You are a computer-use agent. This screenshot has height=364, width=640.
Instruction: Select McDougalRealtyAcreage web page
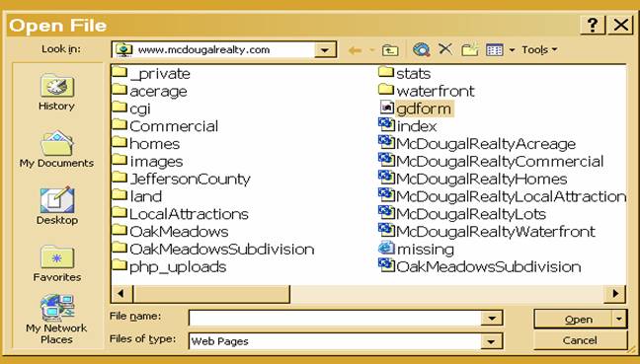tap(477, 143)
